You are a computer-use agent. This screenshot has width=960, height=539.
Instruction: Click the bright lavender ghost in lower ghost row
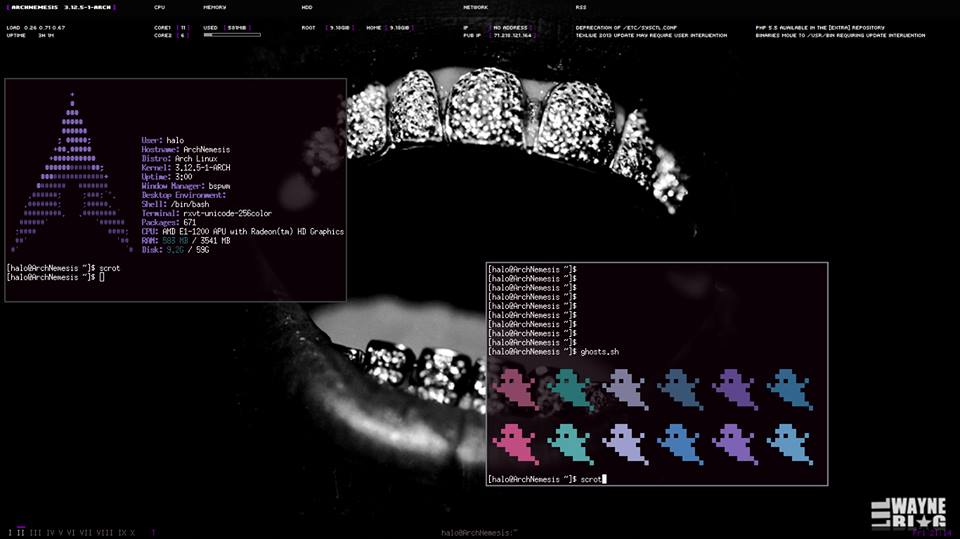[626, 444]
